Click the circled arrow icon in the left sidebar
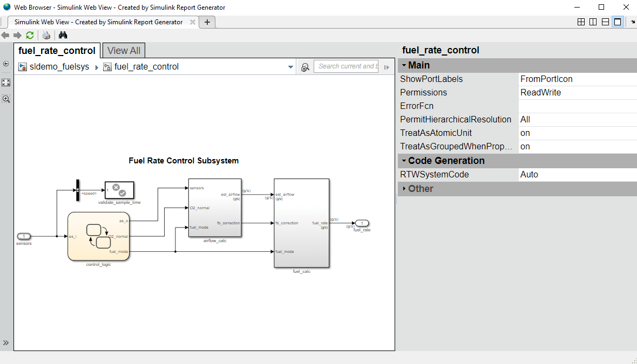This screenshot has width=637, height=364. click(6, 64)
